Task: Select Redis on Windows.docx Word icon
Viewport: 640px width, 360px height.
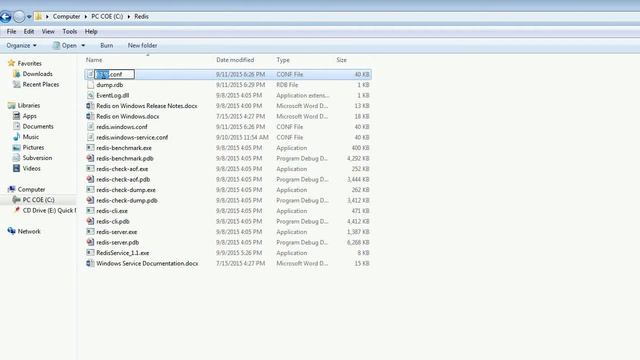Action: tap(90, 116)
